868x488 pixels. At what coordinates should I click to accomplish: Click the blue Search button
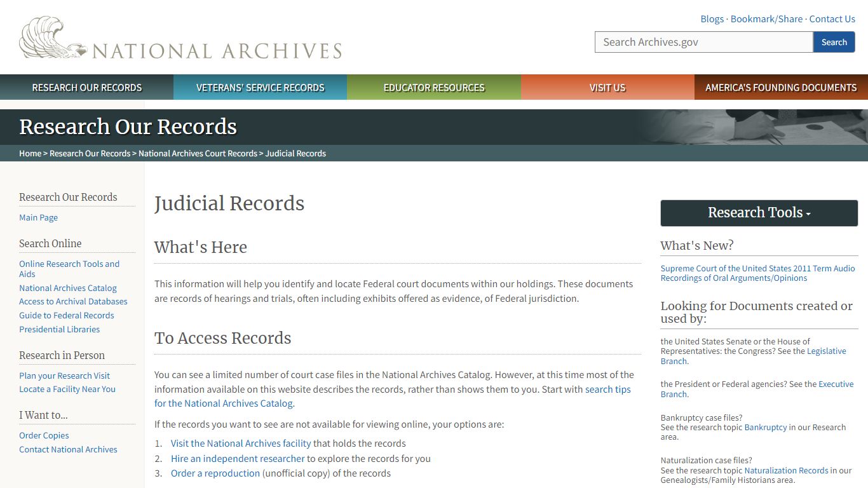click(834, 42)
